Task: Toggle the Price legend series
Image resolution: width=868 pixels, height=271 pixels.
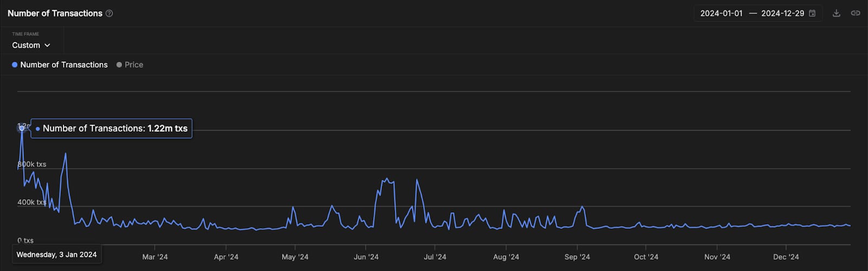Action: 130,64
